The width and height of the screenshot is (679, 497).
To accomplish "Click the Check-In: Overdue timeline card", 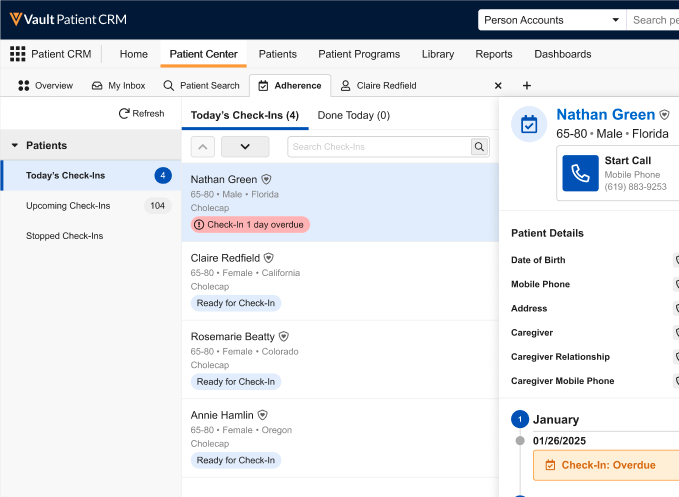I will 606,465.
